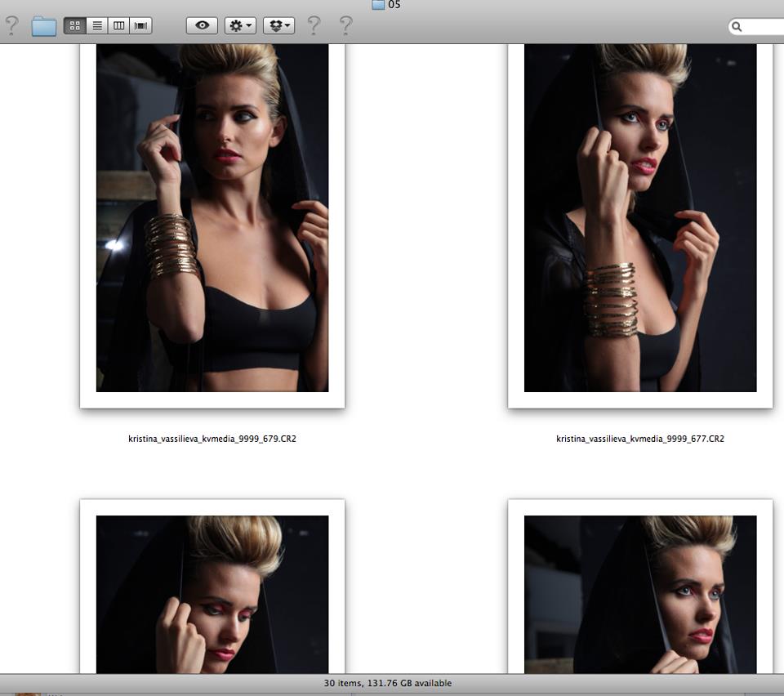The width and height of the screenshot is (784, 696).
Task: Switch to column view in the toolbar
Action: coord(118,25)
